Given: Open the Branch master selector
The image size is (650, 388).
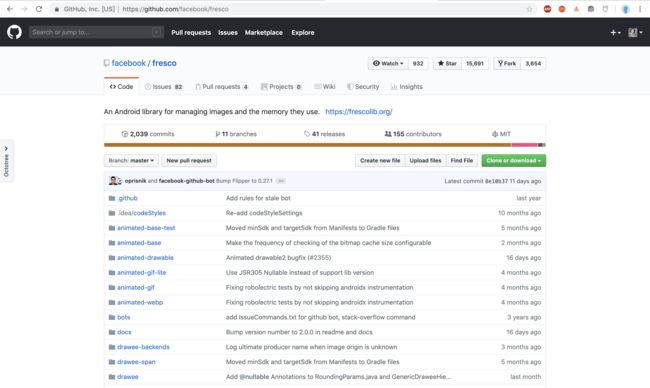Looking at the screenshot, I should tap(131, 160).
